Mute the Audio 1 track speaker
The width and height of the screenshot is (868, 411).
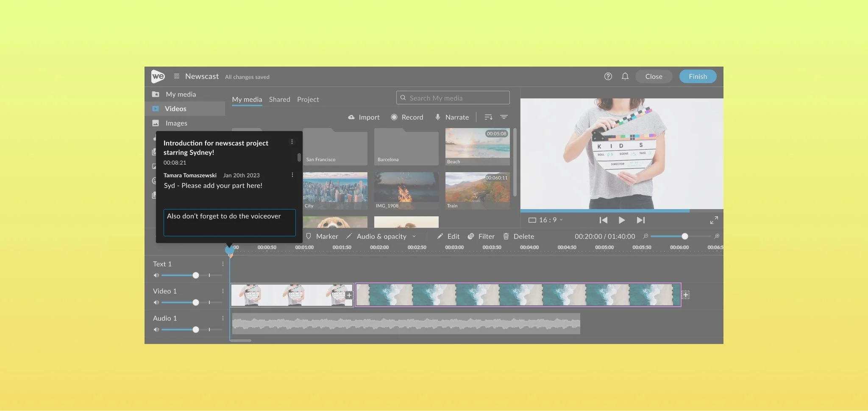[x=156, y=330]
